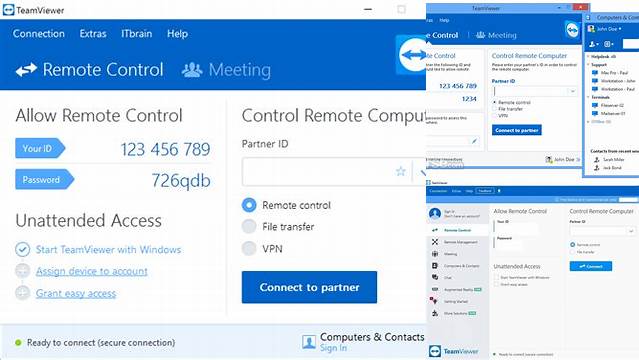Click the Computers & Contacts sidebar icon in the bottom-right window

coord(435,265)
